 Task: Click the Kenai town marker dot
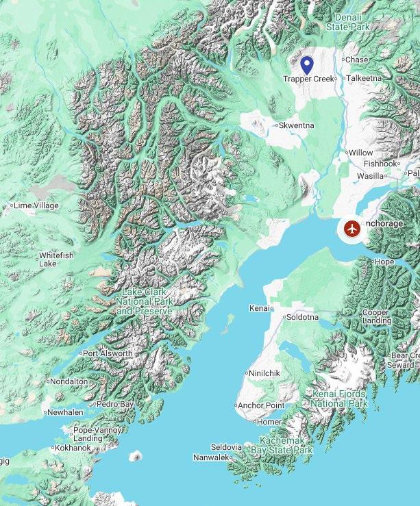(272, 309)
